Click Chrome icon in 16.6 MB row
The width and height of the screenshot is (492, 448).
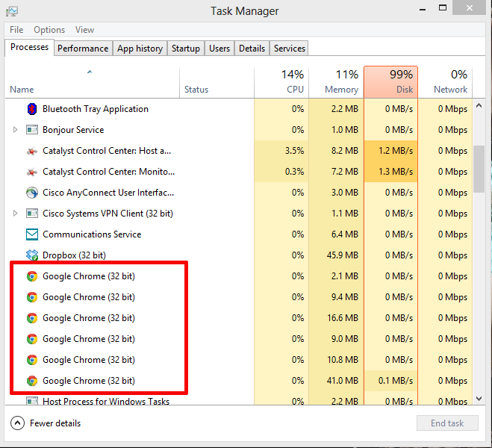tap(32, 318)
